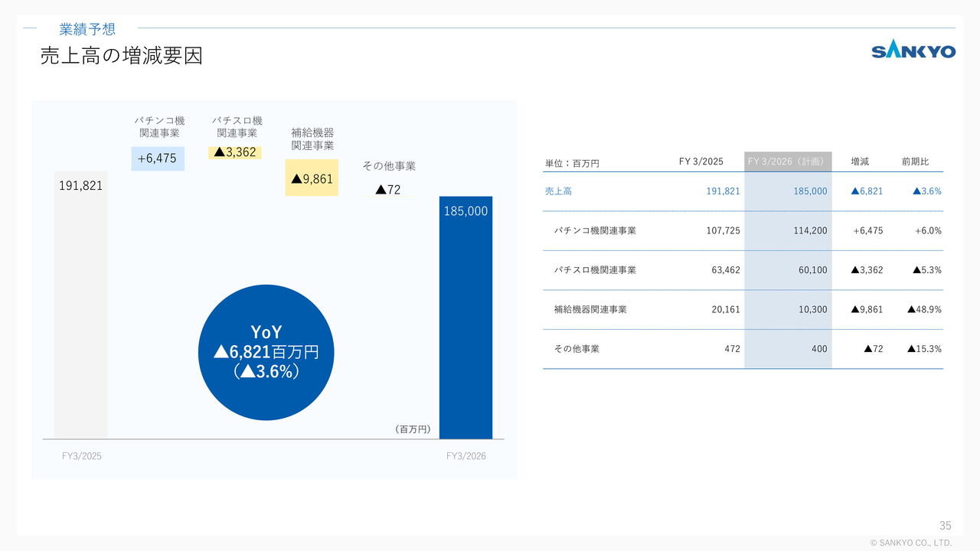Click the 10,300 table cell
Viewport: 980px width, 551px height.
coord(813,309)
